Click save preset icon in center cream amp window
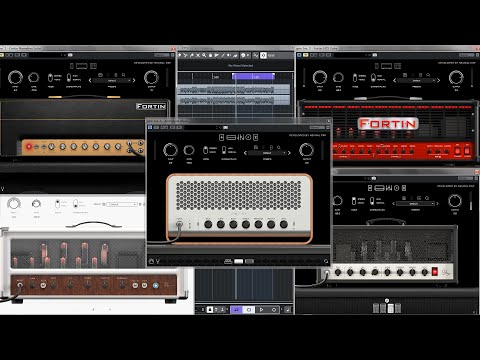The width and height of the screenshot is (480, 360). tap(256, 147)
